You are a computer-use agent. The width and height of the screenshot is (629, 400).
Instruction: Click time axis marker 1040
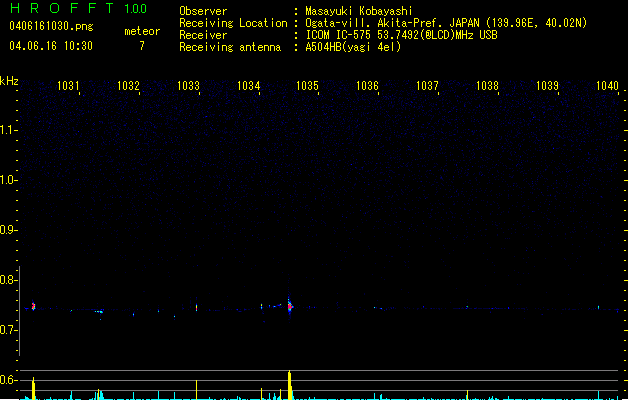click(x=607, y=86)
